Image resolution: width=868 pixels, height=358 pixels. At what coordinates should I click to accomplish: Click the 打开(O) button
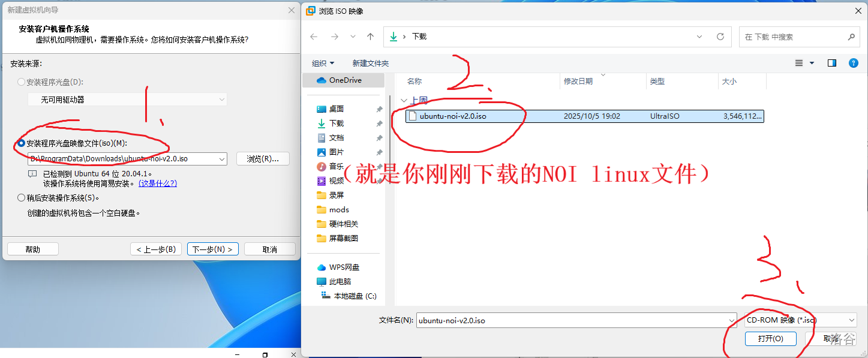pos(770,339)
